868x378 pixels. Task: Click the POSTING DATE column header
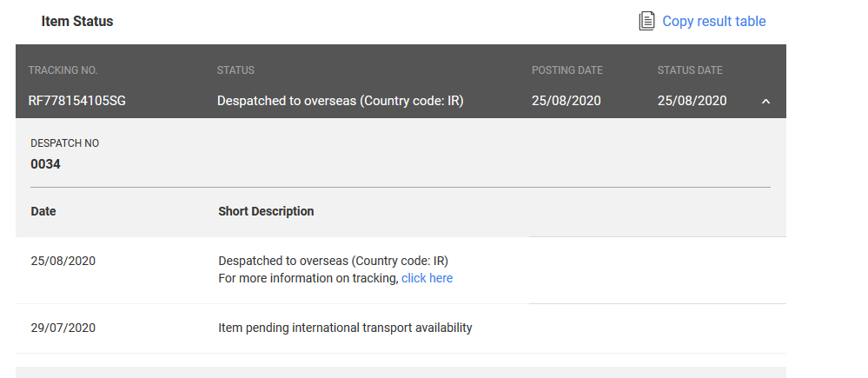[567, 70]
